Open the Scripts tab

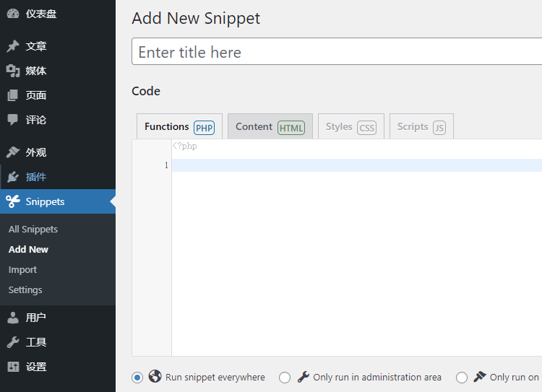click(422, 126)
